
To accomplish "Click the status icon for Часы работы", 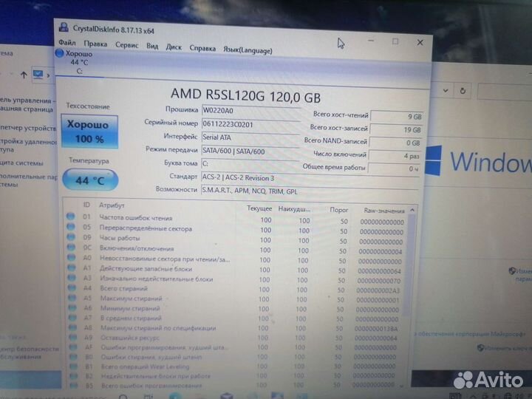I will click(x=71, y=236).
